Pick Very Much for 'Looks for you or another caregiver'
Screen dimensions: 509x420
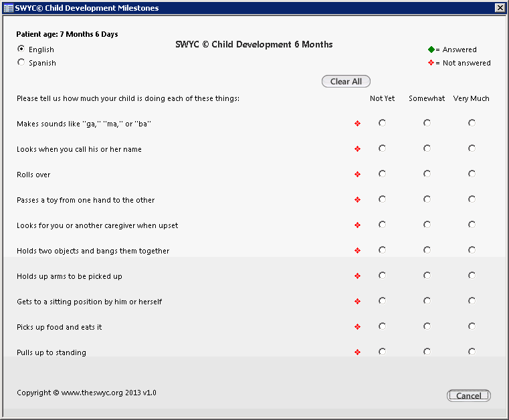click(x=472, y=225)
